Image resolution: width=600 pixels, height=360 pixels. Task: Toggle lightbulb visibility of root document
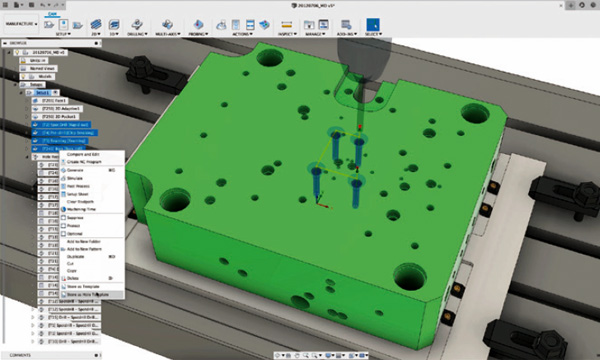click(x=17, y=52)
